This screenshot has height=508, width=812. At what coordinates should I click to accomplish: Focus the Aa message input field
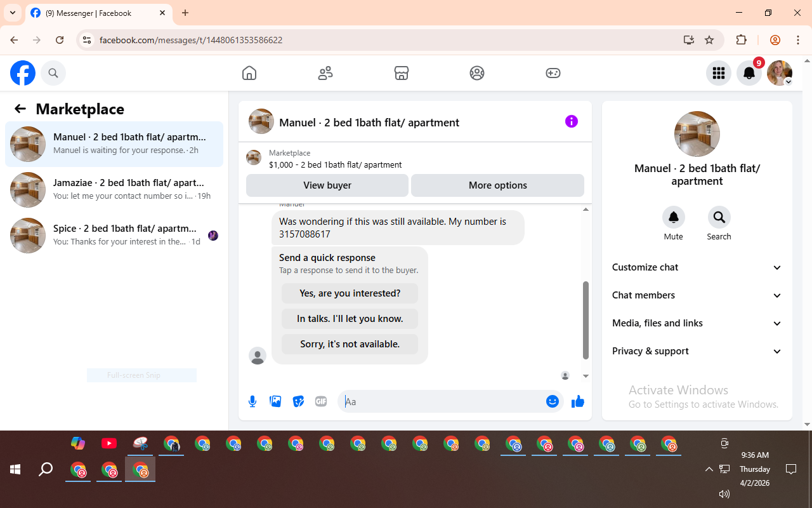tap(443, 401)
